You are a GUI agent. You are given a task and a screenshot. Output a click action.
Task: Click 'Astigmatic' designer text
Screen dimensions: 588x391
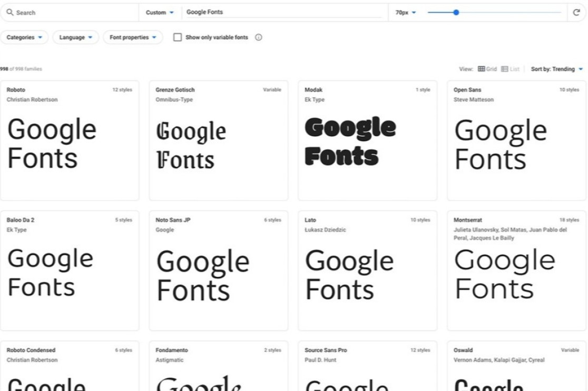click(x=170, y=360)
